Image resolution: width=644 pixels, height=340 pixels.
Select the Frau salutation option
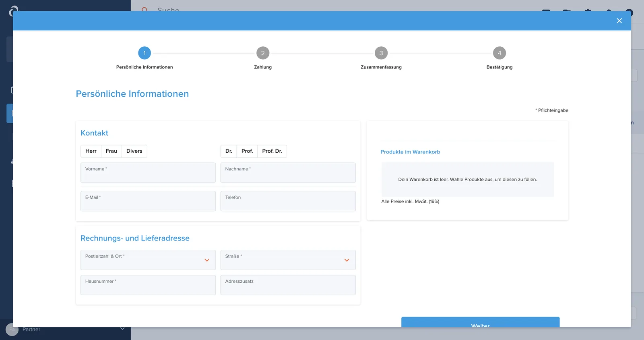click(111, 151)
